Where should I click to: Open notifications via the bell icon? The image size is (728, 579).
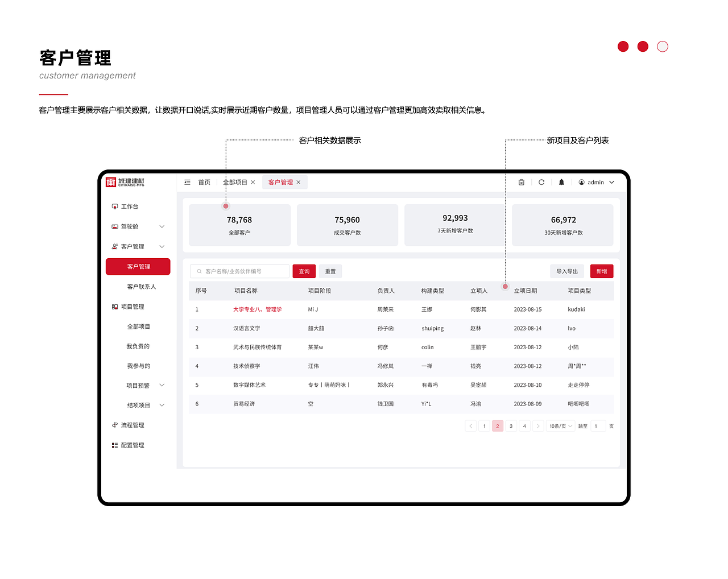pos(561,182)
